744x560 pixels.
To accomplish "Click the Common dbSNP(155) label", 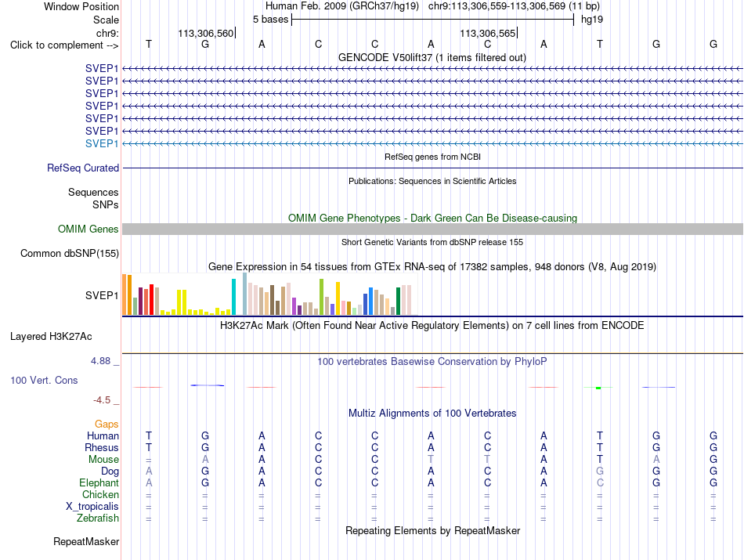I will [x=69, y=254].
